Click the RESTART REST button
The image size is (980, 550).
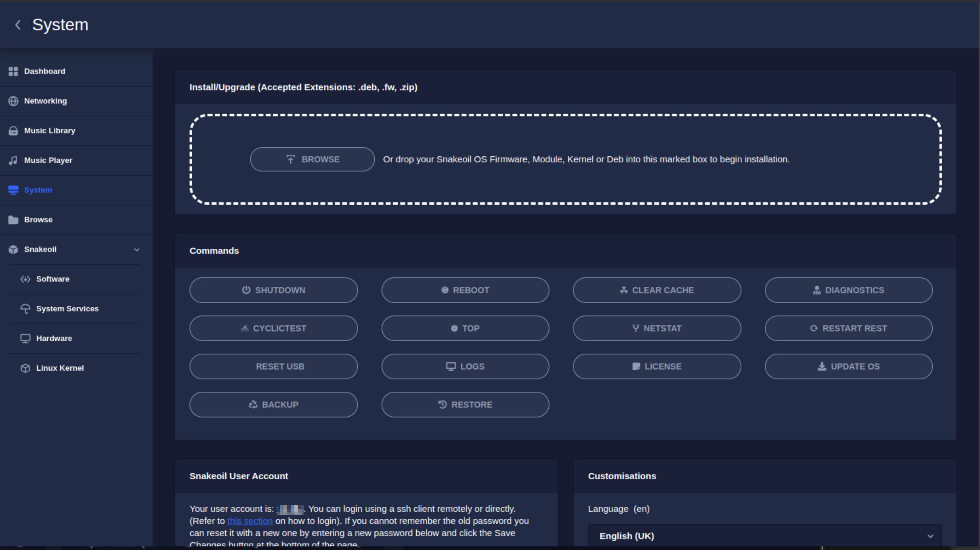848,328
